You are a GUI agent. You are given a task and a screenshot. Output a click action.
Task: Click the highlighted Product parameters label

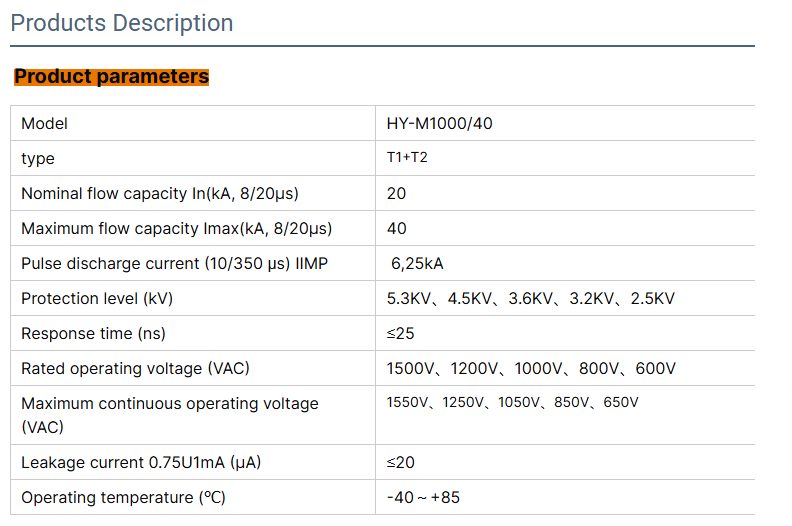coord(111,77)
